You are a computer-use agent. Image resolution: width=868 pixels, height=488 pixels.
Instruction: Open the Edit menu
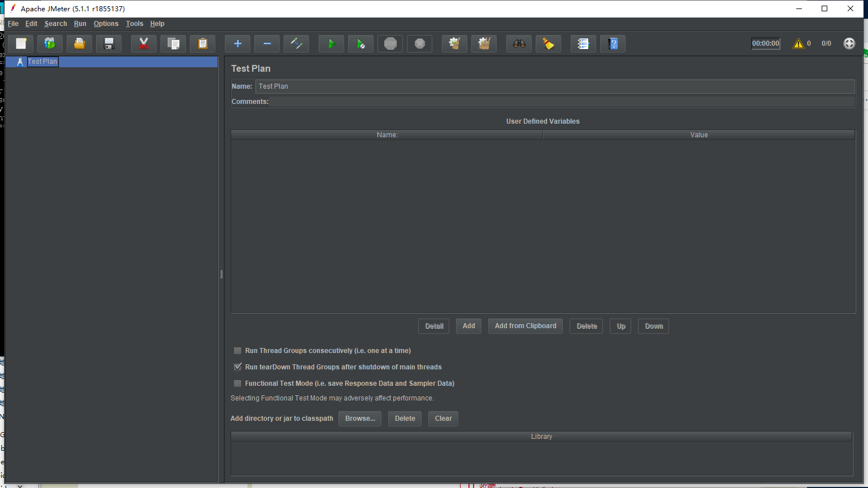pyautogui.click(x=31, y=24)
